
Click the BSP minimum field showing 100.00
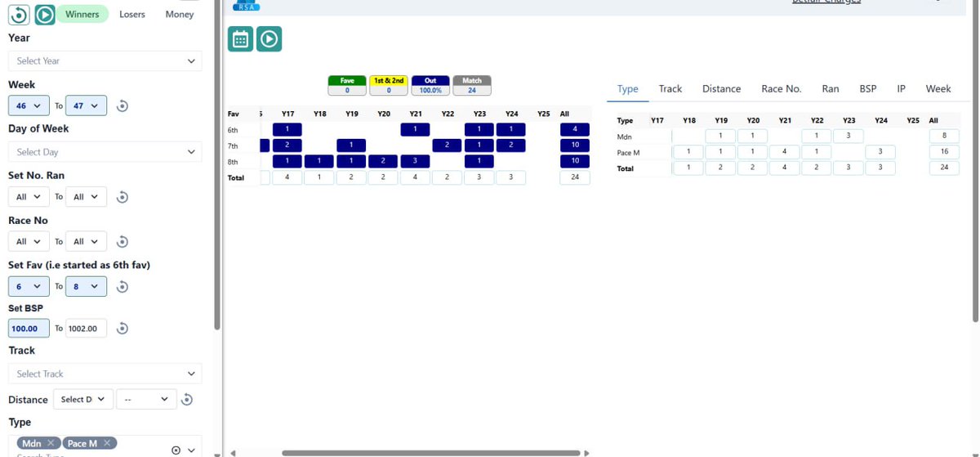pyautogui.click(x=29, y=329)
